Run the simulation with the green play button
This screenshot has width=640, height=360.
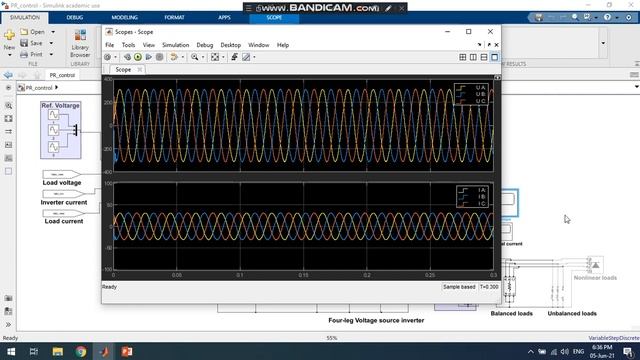(138, 57)
